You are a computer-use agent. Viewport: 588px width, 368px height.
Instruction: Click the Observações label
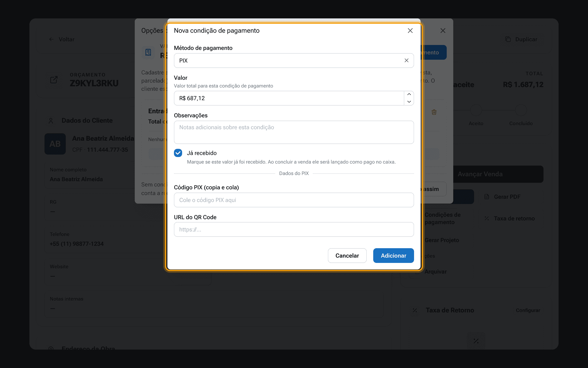(191, 115)
